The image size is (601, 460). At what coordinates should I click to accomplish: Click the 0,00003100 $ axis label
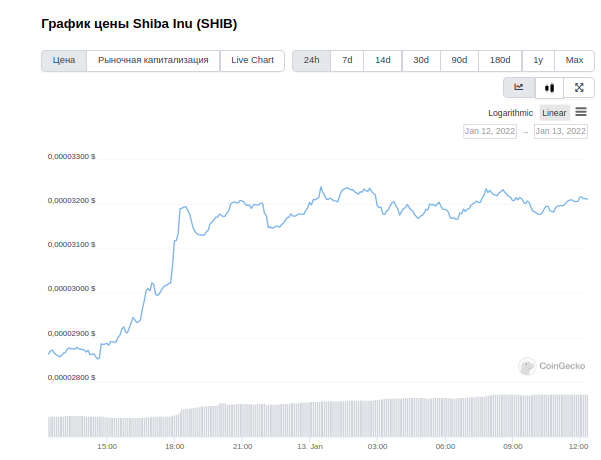pos(71,244)
